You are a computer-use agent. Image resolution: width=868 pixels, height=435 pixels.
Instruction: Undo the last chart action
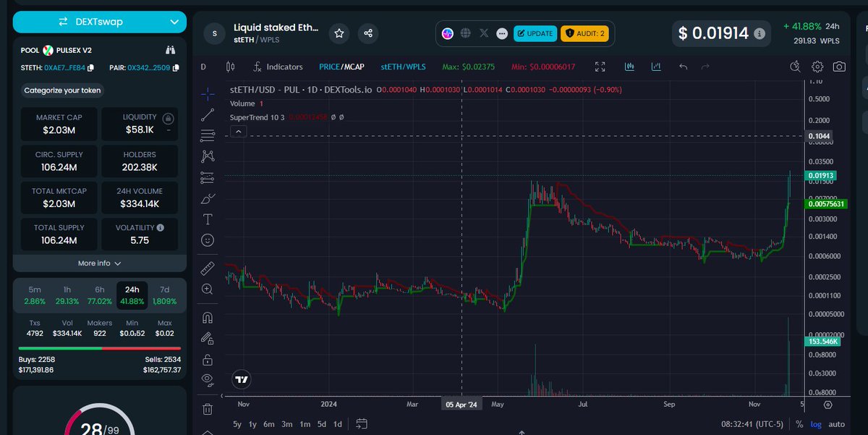684,67
